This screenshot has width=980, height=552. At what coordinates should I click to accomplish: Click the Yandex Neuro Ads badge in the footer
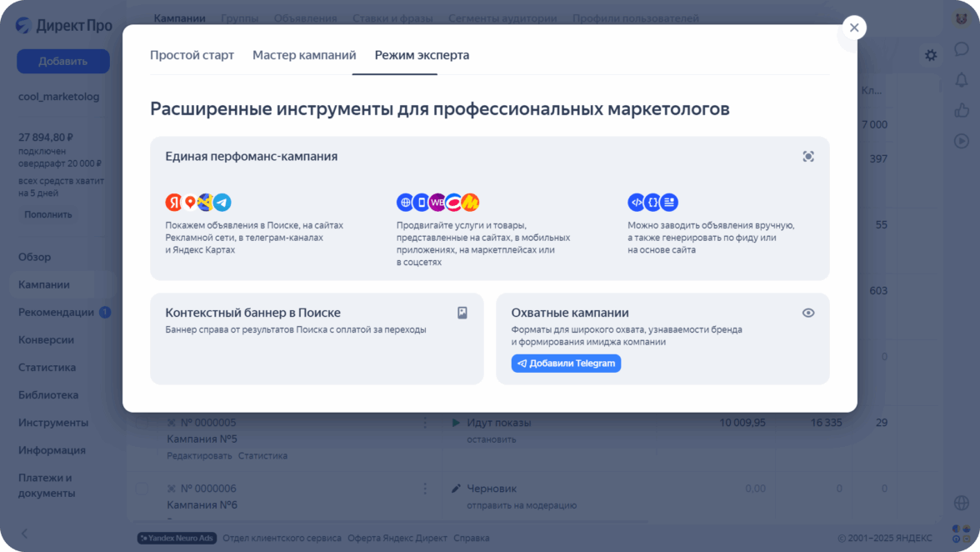click(x=177, y=538)
